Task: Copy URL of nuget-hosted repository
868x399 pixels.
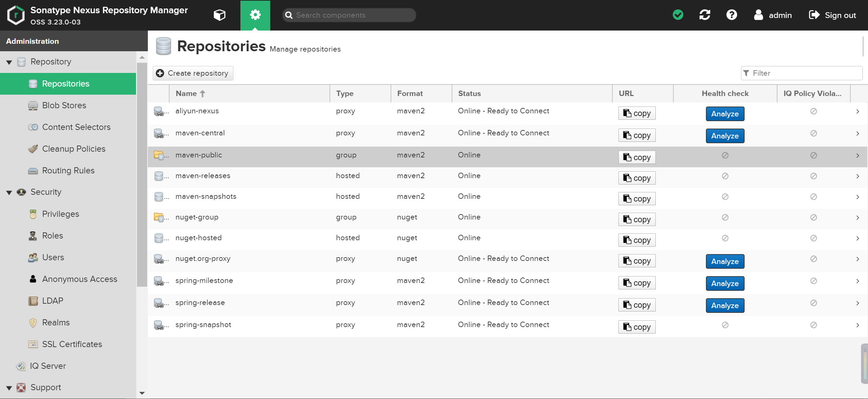Action: (636, 240)
